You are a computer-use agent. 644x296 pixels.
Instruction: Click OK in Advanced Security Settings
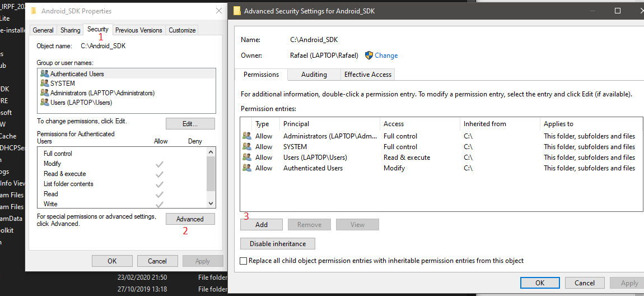(x=540, y=283)
